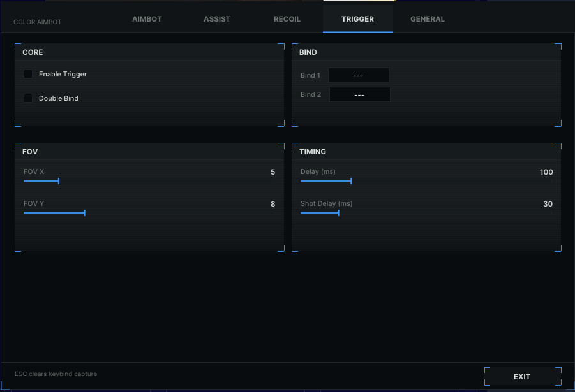Click the EXIT button
Viewport: 575px width, 392px height.
tap(523, 377)
